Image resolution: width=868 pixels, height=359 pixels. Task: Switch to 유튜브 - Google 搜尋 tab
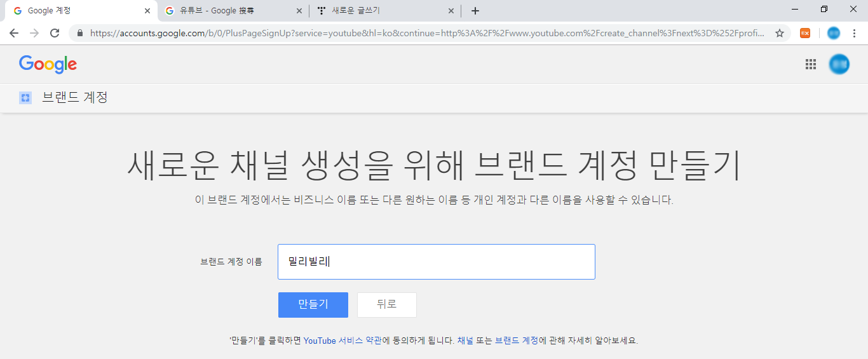[233, 11]
